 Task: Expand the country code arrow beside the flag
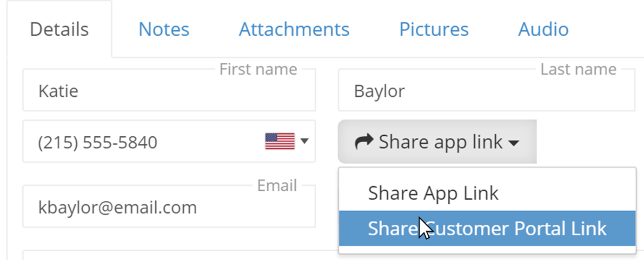click(305, 141)
